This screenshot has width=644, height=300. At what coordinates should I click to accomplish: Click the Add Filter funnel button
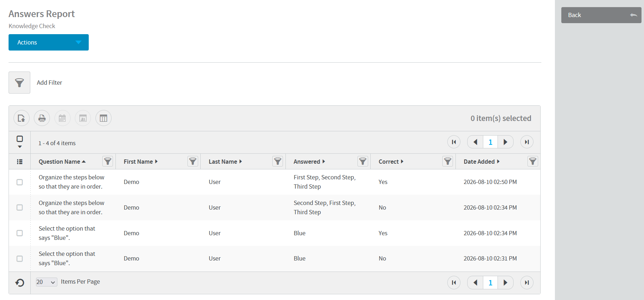pyautogui.click(x=19, y=83)
